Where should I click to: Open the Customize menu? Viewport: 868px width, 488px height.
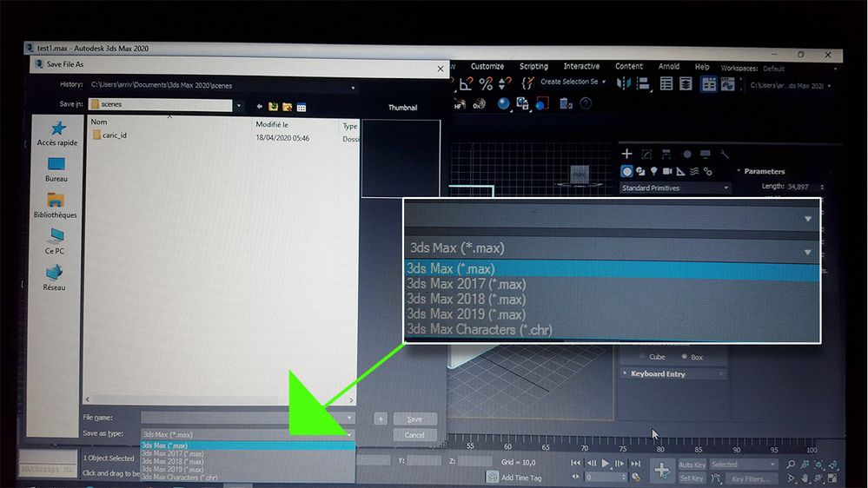[x=487, y=66]
